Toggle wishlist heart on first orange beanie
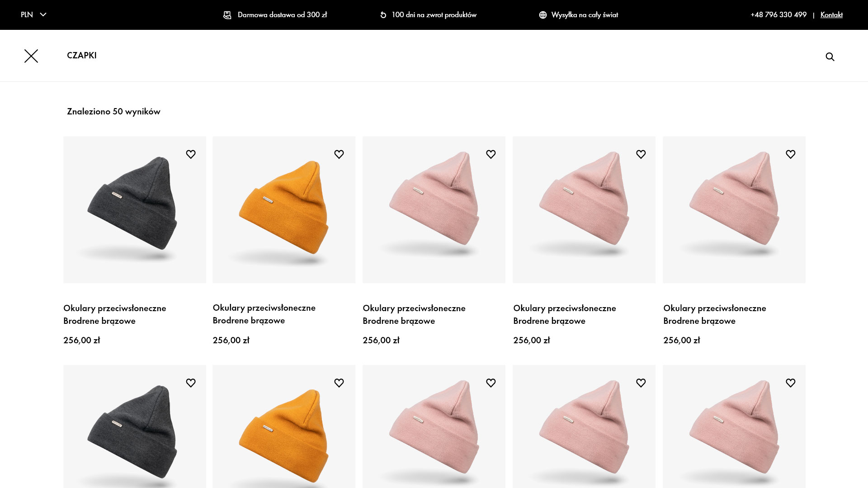This screenshot has width=868, height=488. tap(339, 154)
